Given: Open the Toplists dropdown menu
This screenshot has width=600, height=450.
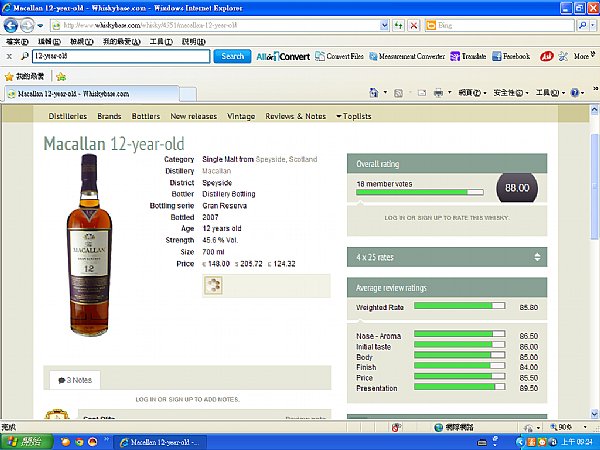Looking at the screenshot, I should pos(354,116).
